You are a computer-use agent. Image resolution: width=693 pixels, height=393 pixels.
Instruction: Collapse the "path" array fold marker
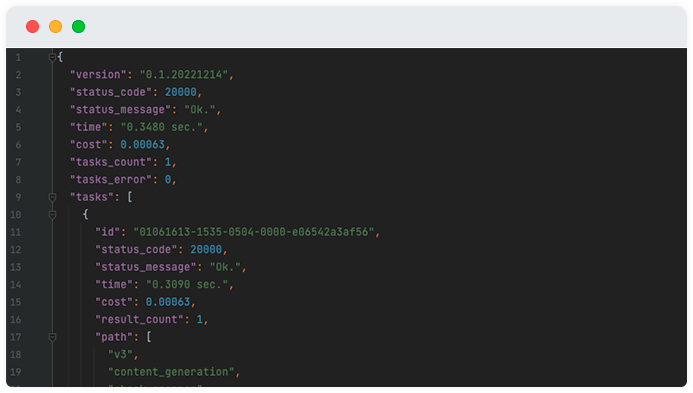tap(52, 337)
